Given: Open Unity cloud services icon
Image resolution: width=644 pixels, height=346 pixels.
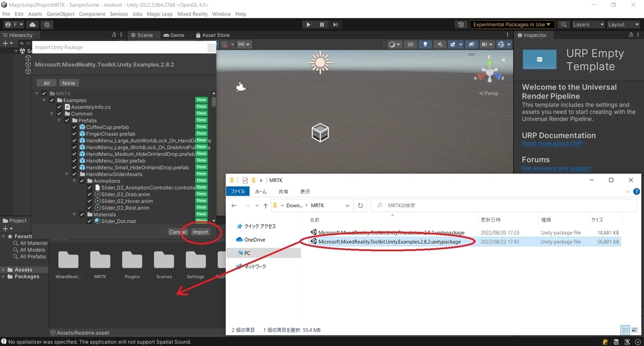Looking at the screenshot, I should [x=32, y=25].
